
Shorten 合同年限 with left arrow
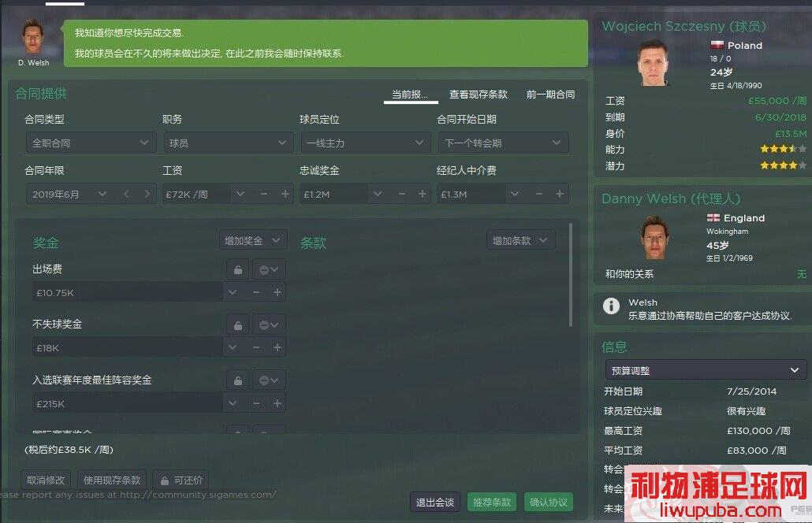click(x=126, y=194)
